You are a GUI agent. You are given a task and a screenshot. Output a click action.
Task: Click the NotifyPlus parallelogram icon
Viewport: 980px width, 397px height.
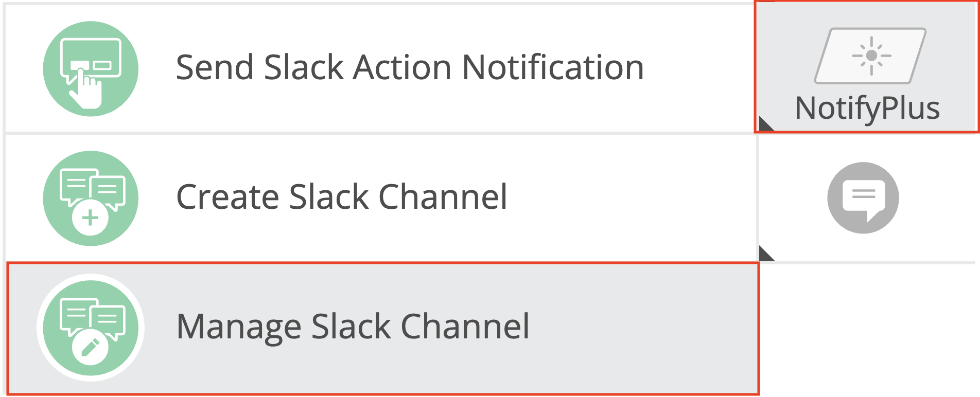click(x=870, y=56)
